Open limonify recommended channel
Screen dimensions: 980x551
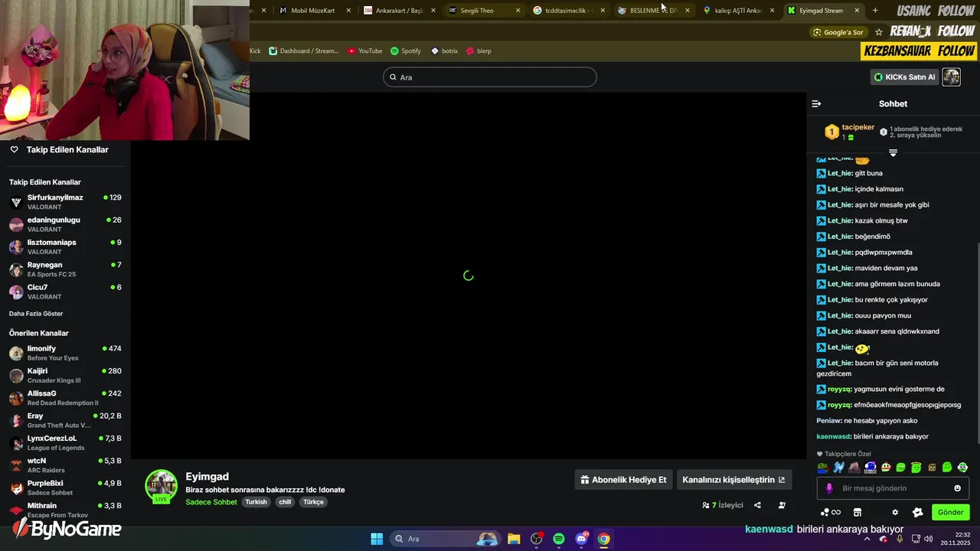pos(65,353)
